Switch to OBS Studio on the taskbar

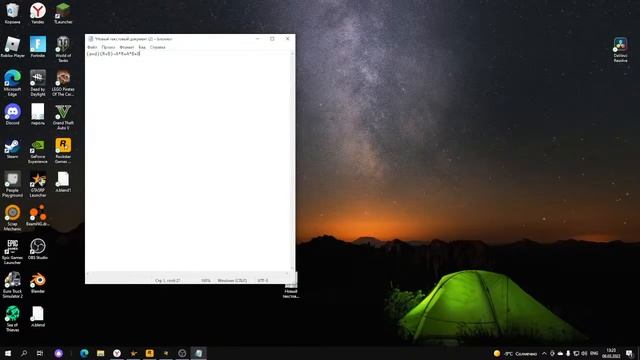[x=182, y=353]
